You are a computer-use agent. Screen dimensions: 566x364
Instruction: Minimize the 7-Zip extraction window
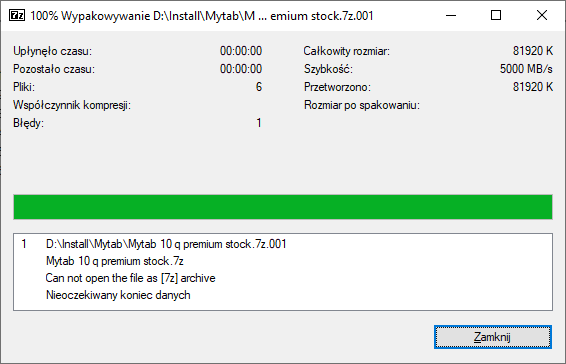(x=451, y=16)
